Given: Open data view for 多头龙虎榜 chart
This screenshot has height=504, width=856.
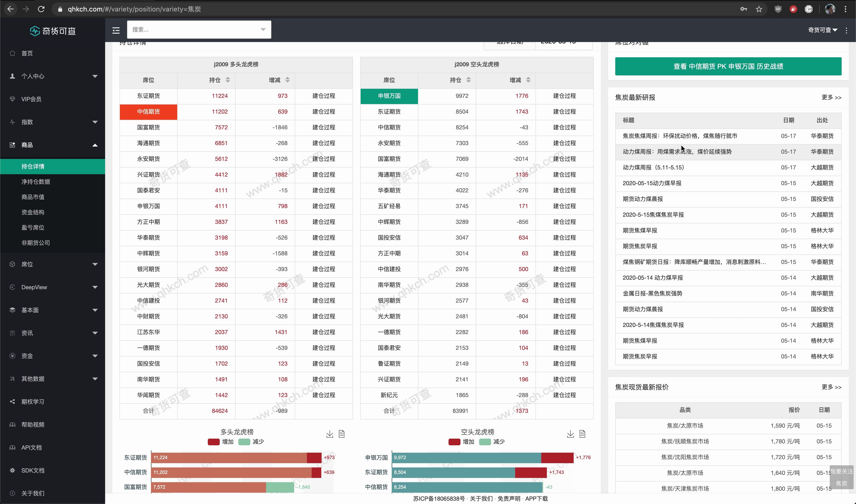Looking at the screenshot, I should [342, 434].
